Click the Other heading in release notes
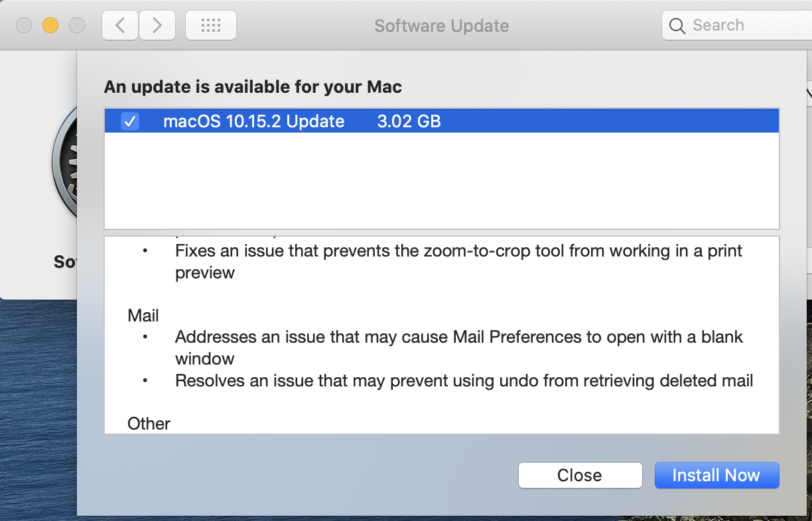This screenshot has height=521, width=812. (149, 424)
